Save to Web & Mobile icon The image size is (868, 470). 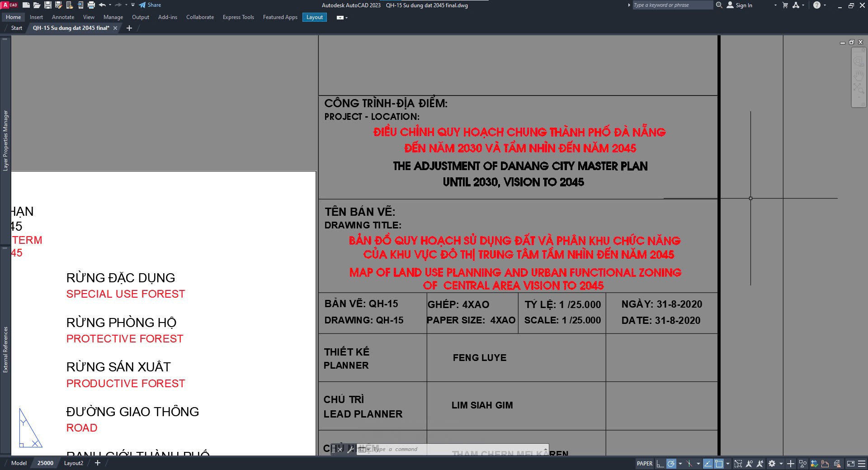tap(80, 5)
